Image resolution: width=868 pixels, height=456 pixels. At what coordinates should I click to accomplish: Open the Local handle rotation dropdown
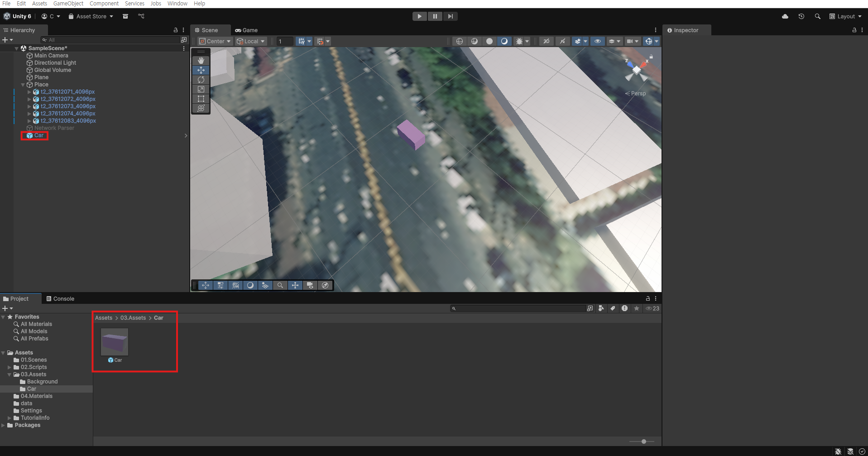tap(251, 41)
